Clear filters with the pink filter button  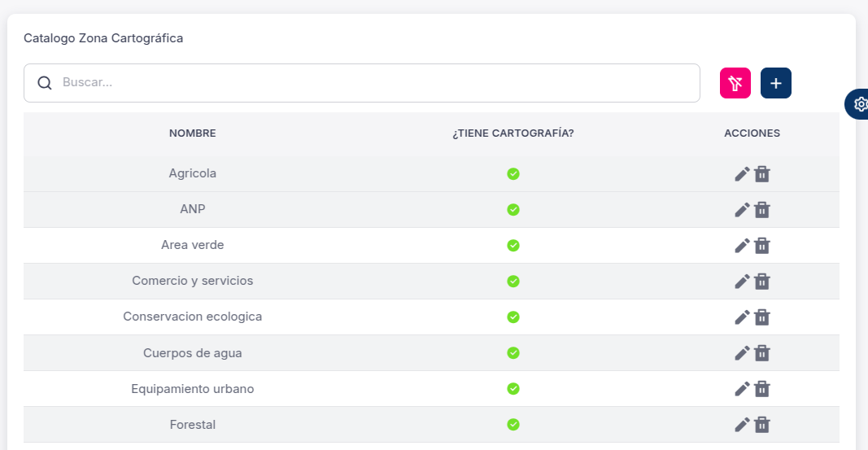tap(735, 83)
